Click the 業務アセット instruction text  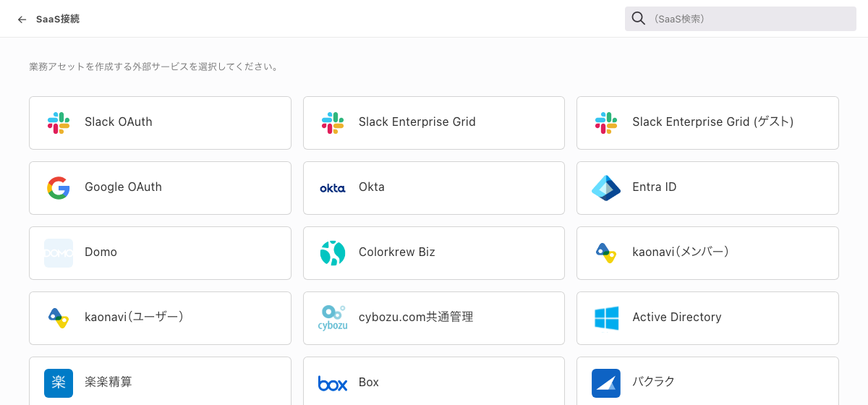click(x=153, y=67)
